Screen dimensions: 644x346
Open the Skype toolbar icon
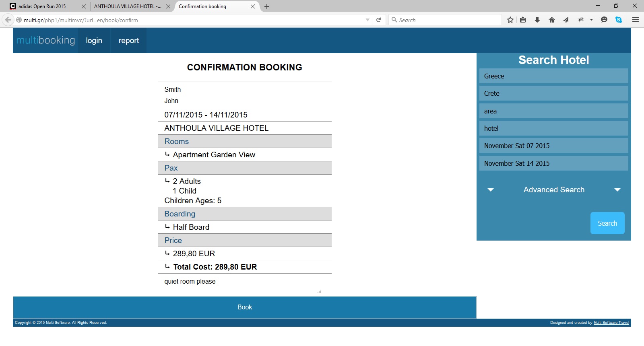point(619,20)
